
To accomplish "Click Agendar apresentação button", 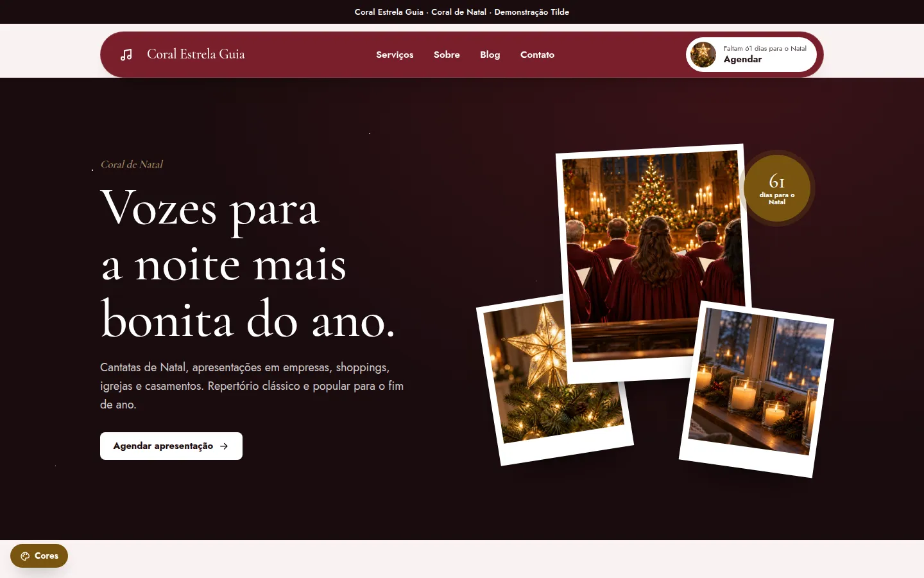I will [x=171, y=446].
